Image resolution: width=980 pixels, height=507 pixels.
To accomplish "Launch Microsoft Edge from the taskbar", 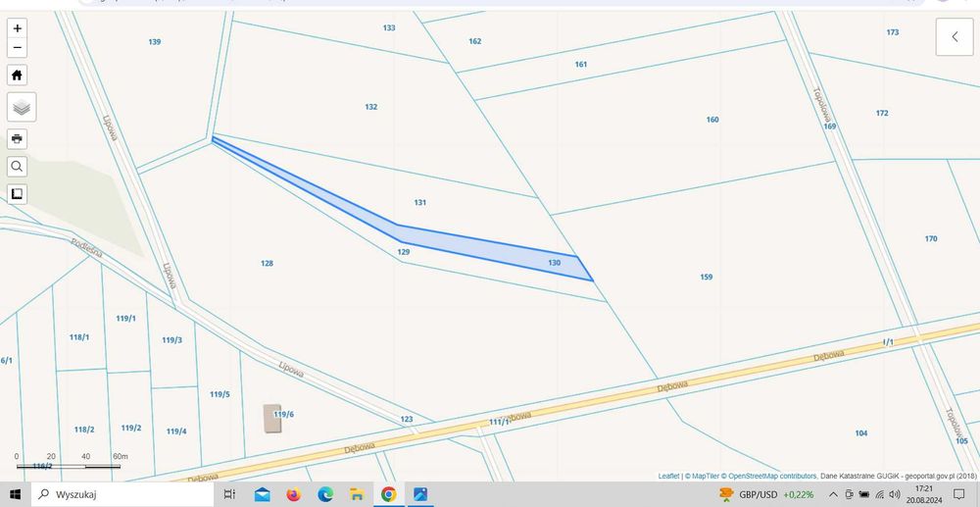I will (325, 494).
